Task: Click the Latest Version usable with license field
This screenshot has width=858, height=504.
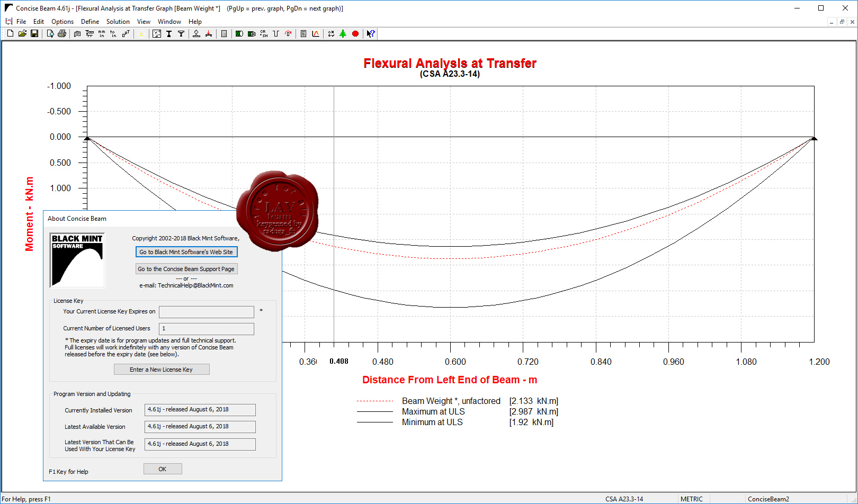Action: click(x=200, y=444)
